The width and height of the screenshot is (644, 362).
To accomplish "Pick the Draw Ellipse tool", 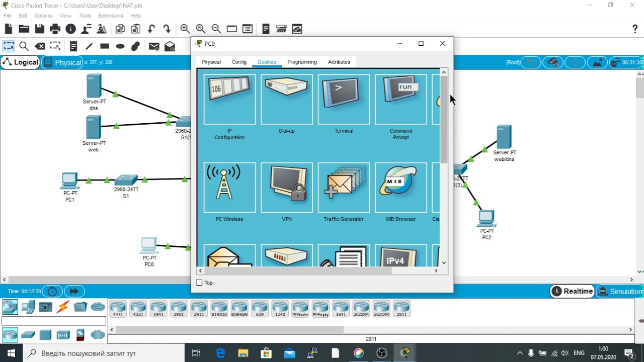I will coord(120,46).
